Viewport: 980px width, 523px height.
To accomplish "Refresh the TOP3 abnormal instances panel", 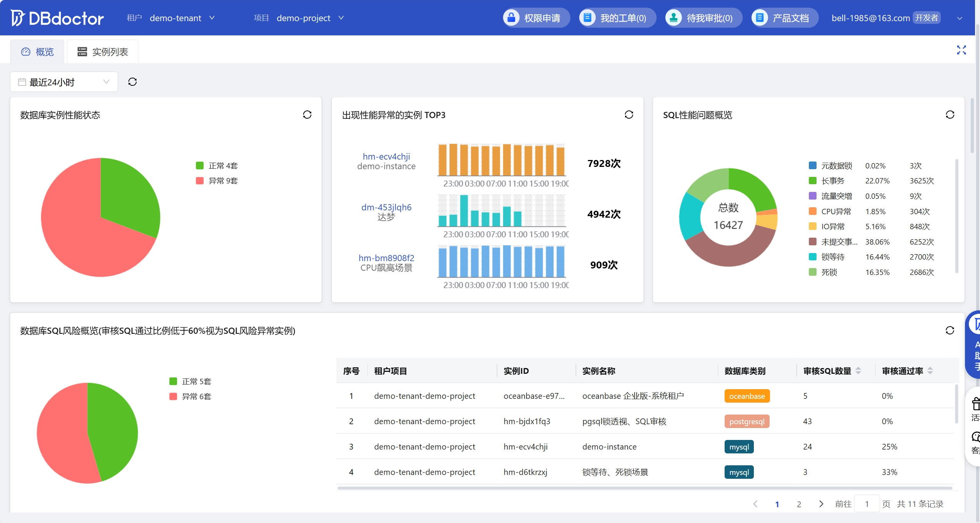I will point(629,115).
